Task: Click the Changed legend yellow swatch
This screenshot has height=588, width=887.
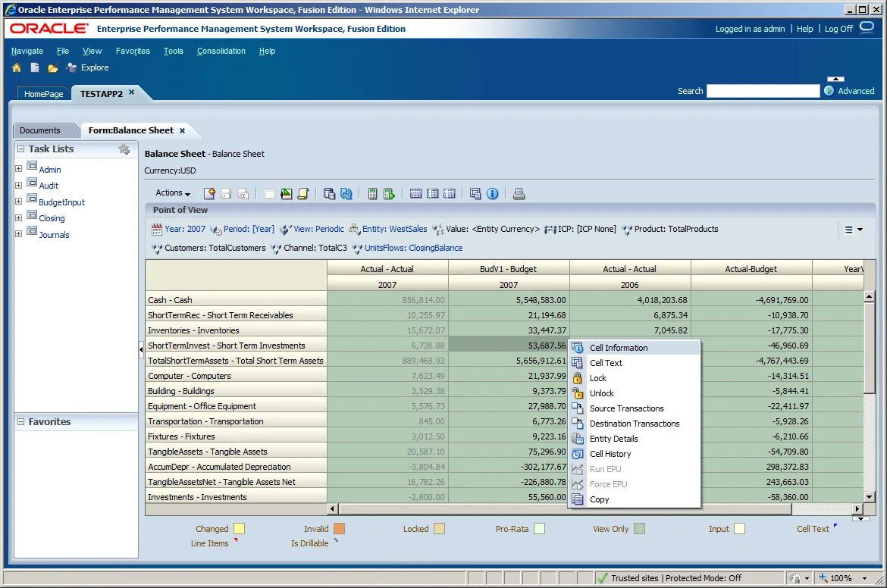Action: (240, 529)
